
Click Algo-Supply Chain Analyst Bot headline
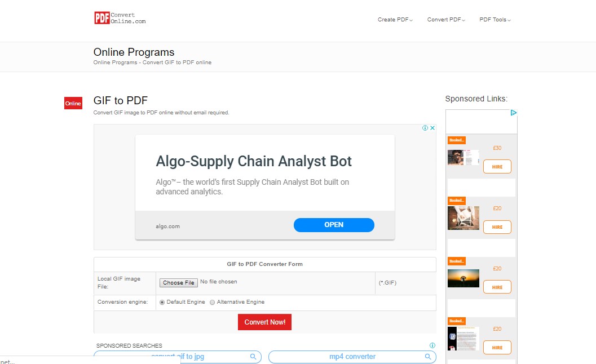(254, 161)
